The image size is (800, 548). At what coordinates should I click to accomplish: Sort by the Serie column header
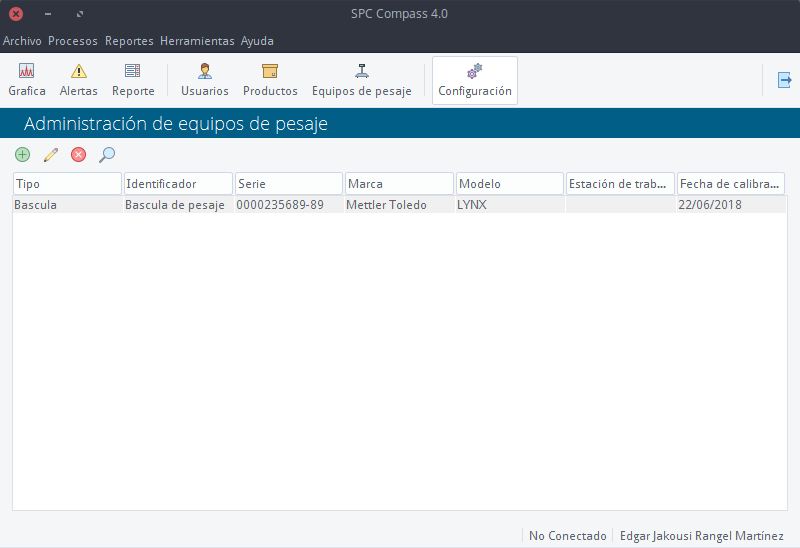[x=289, y=184]
